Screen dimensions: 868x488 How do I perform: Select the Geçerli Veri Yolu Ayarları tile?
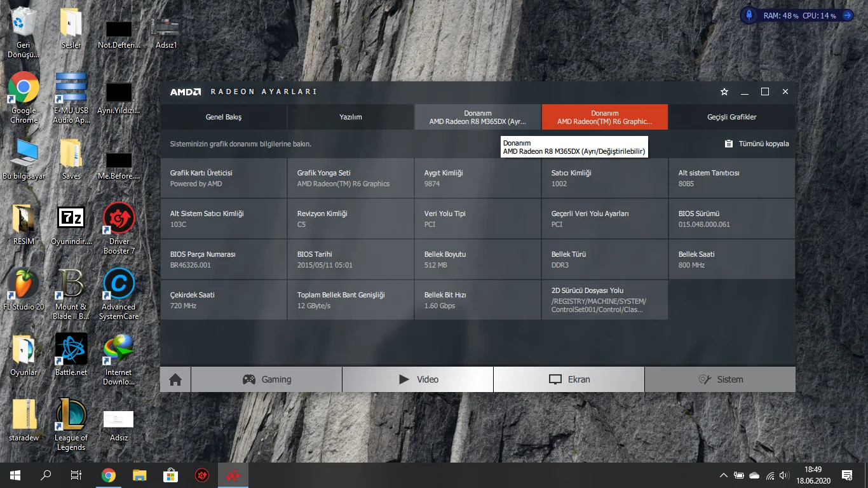point(605,219)
